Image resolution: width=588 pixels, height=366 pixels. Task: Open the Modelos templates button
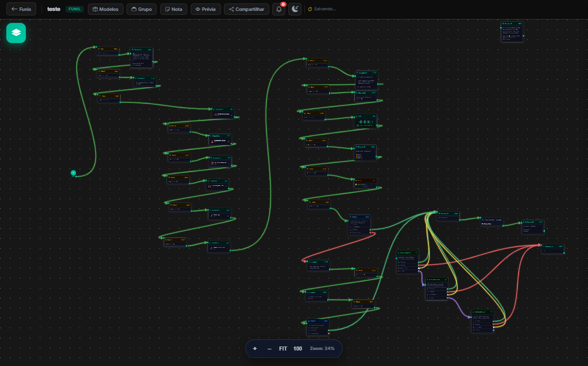pyautogui.click(x=106, y=9)
